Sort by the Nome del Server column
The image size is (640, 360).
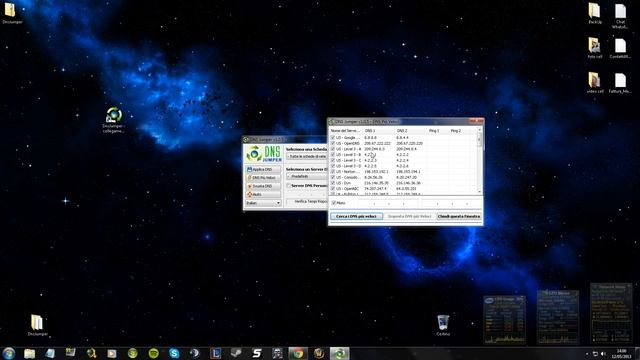[x=346, y=131]
